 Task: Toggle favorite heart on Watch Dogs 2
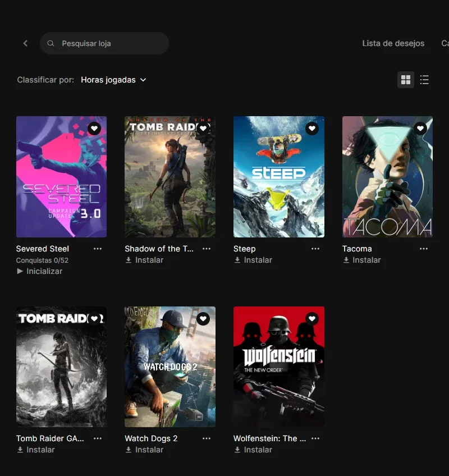[x=203, y=318]
